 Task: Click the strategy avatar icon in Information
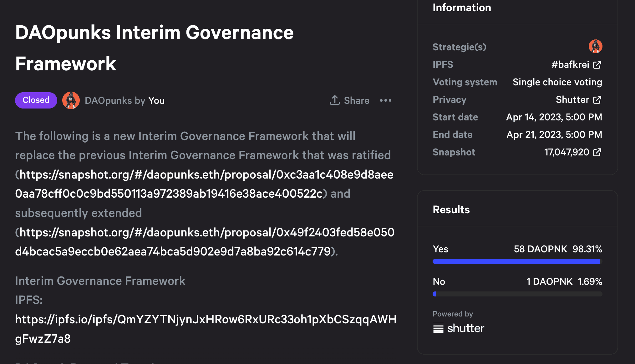pyautogui.click(x=595, y=47)
